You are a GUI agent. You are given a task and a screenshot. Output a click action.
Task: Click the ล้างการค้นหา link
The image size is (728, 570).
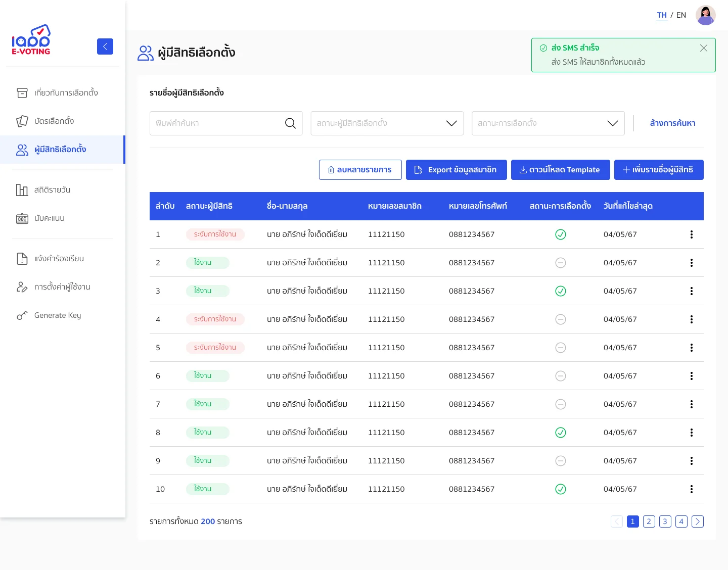tap(672, 123)
